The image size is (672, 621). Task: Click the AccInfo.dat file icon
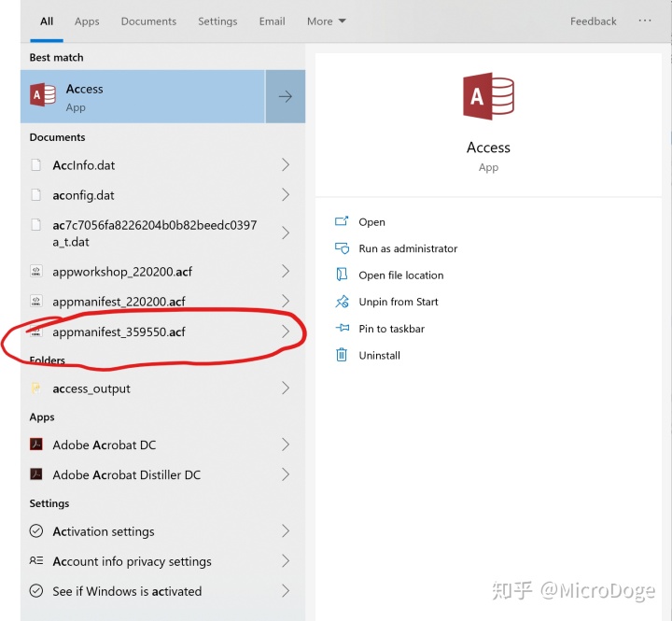tap(36, 165)
